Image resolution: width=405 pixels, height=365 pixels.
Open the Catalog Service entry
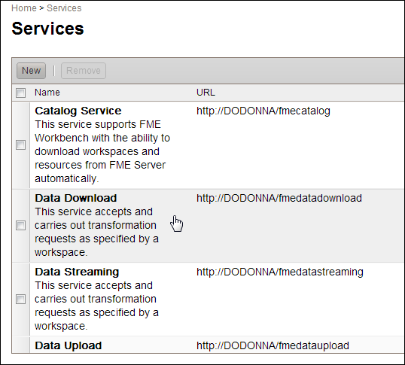click(78, 111)
